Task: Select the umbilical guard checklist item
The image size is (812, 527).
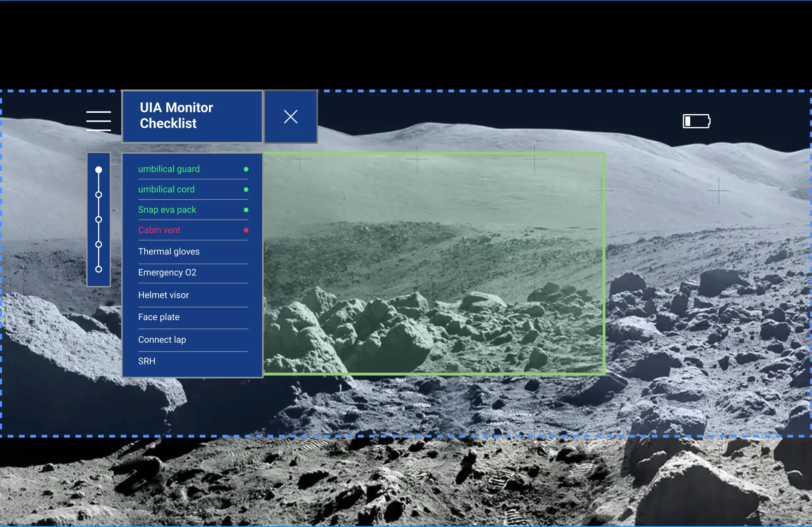Action: (x=193, y=169)
